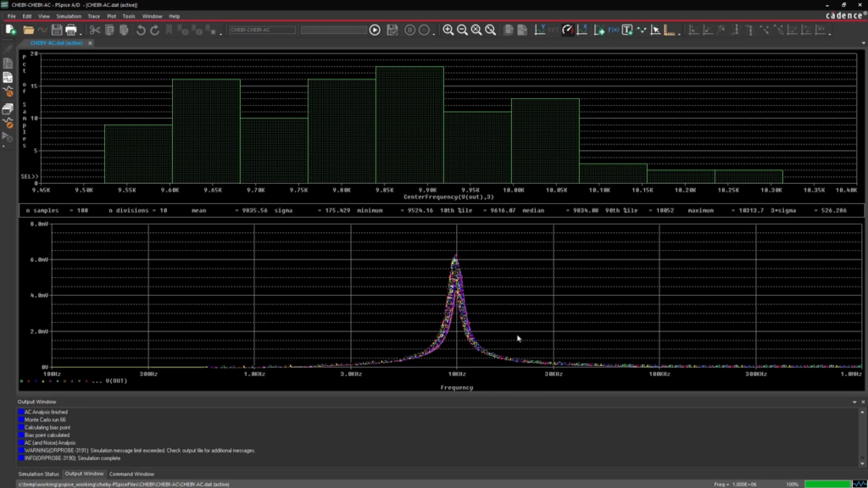This screenshot has width=868, height=488.
Task: Click the Zoom Fit magnifier icon
Action: click(491, 30)
